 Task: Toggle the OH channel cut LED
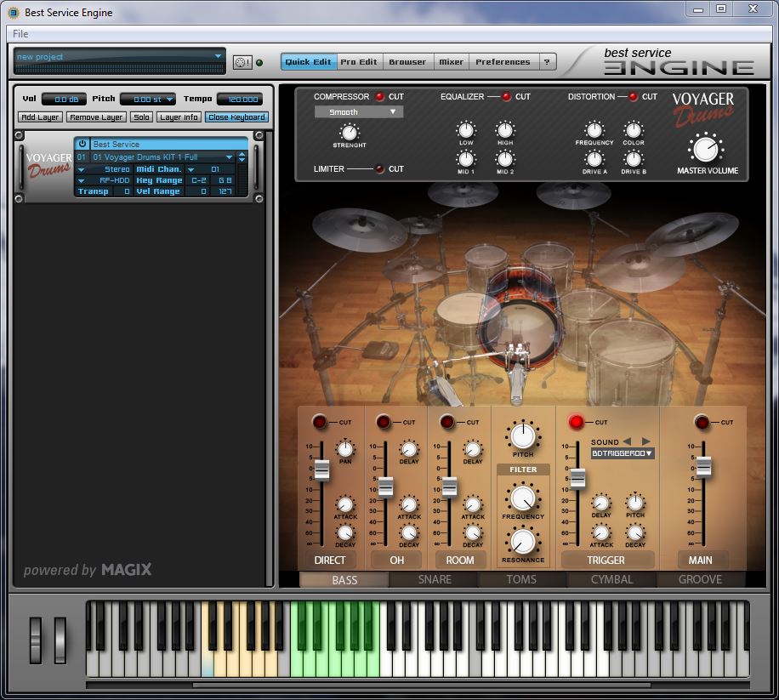click(x=383, y=422)
